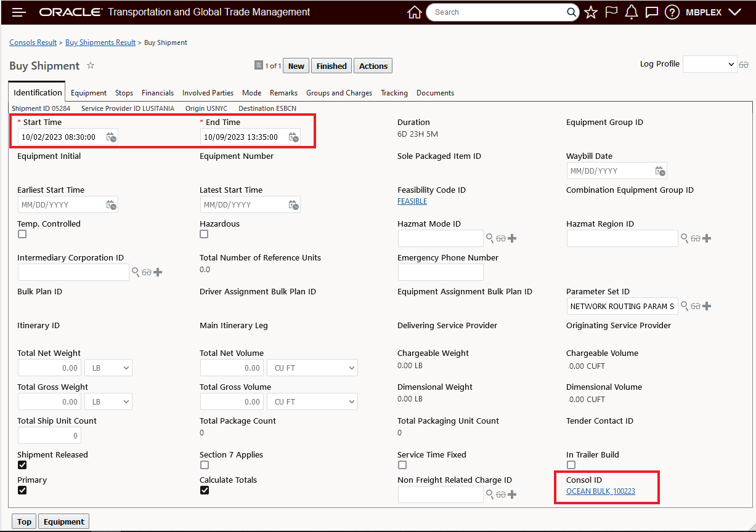View Hazmat Mode ID glasses icon
The width and height of the screenshot is (756, 532).
click(x=501, y=238)
